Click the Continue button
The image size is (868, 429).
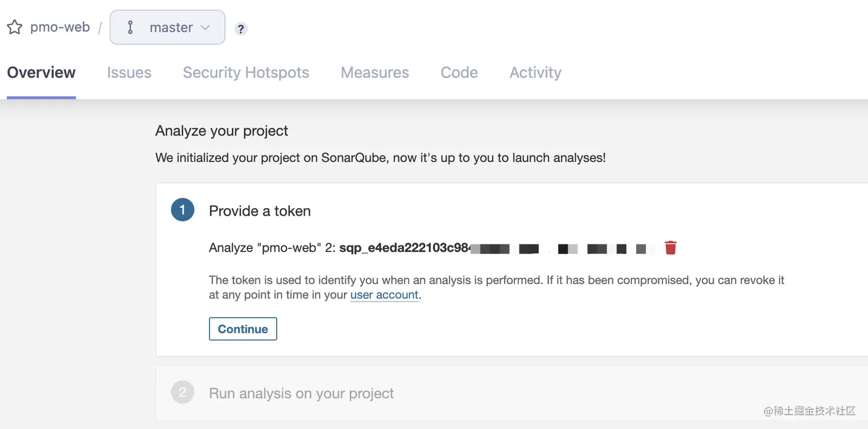click(243, 329)
